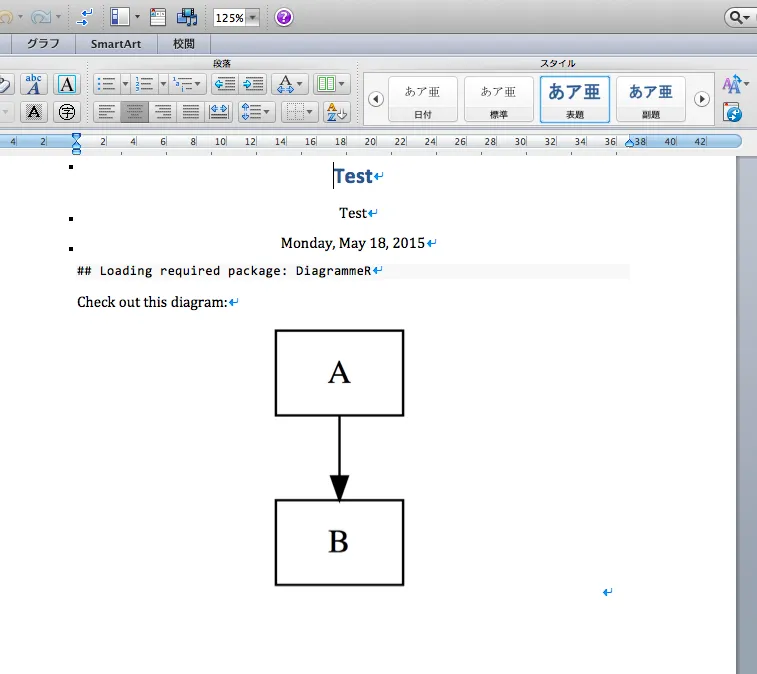
Task: Click the character border icon
Action: (67, 84)
